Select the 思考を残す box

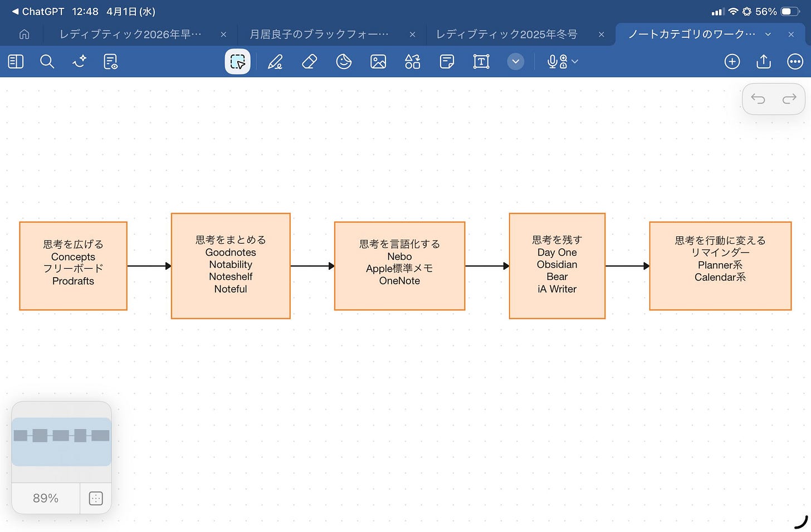(x=557, y=266)
